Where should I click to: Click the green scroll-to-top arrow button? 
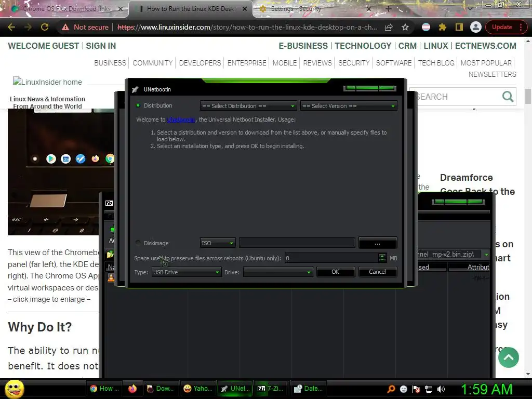(x=508, y=357)
